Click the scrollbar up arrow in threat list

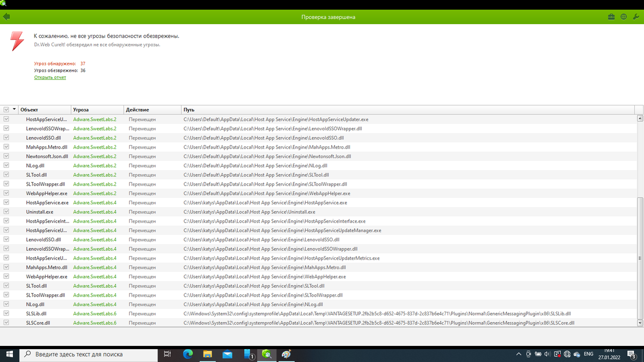(x=639, y=118)
